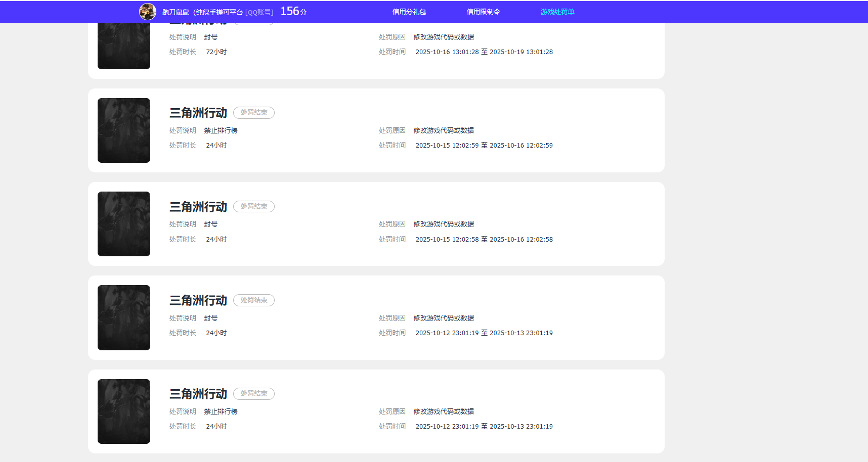Click 修改游戏代码或数据 reason on the 12:02:58 card

click(x=444, y=224)
